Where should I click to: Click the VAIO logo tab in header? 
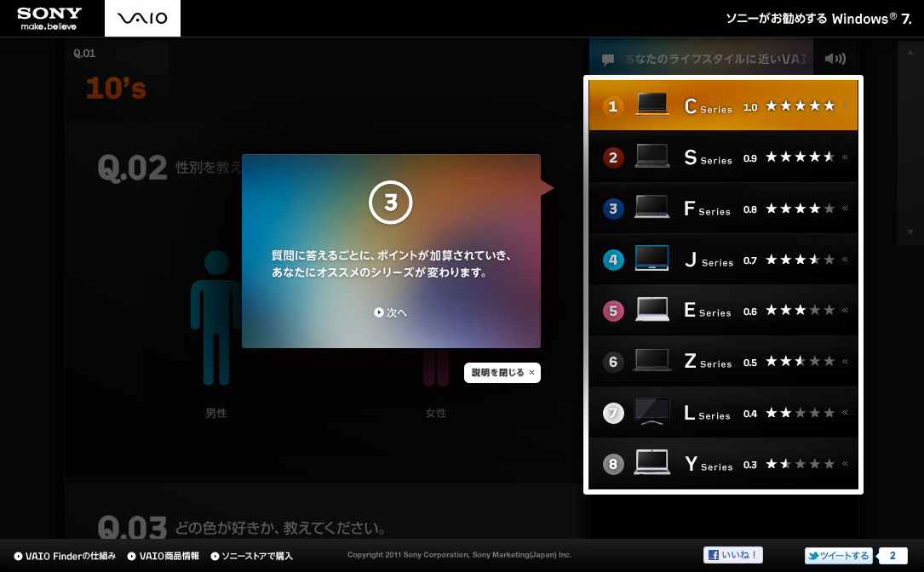(142, 18)
